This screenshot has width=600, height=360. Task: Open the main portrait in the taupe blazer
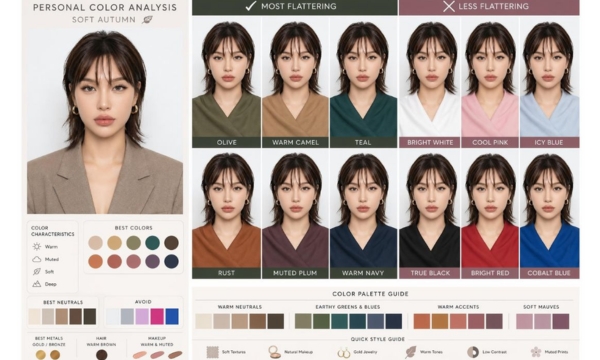click(105, 121)
